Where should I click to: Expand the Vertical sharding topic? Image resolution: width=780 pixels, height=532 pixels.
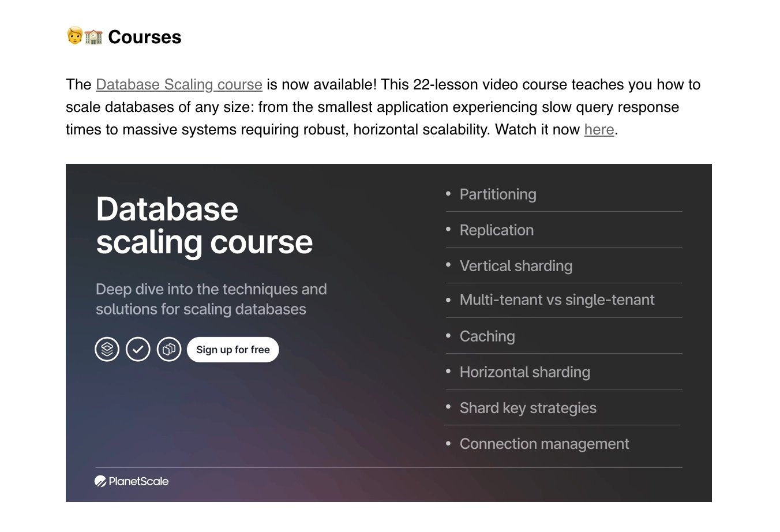516,265
